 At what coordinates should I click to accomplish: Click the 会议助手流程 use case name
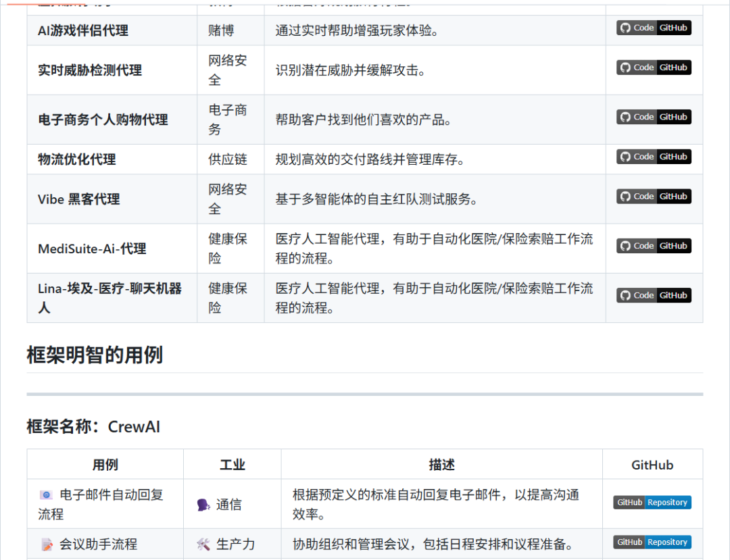tap(98, 544)
